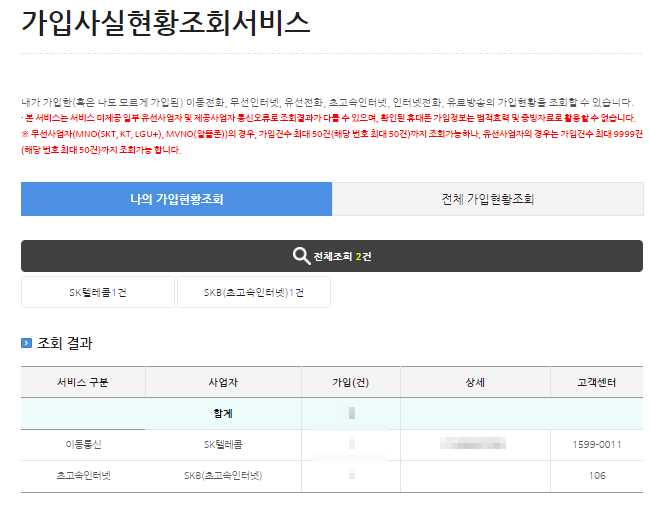Screen dimensions: 650x511
Task: Click the SK텔레콤 cell in the results table
Action: click(x=223, y=445)
